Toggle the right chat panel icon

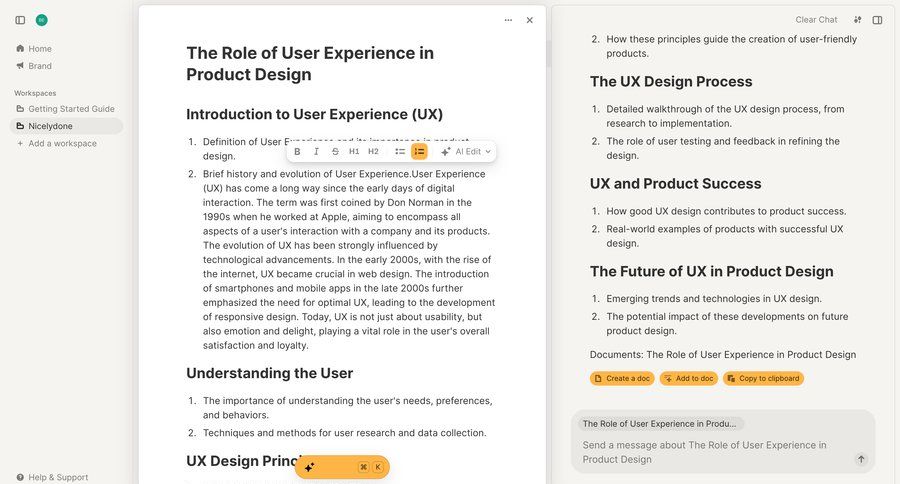(x=877, y=20)
